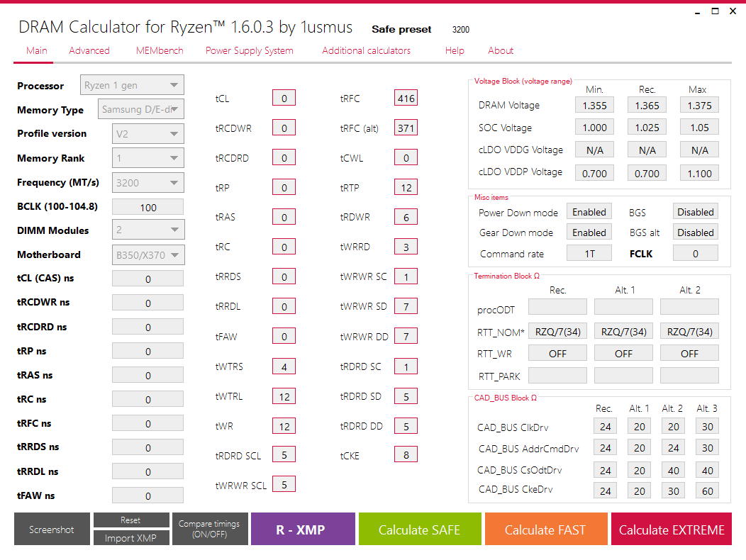This screenshot has height=560, width=746.
Task: Expand Profile version dropdown
Action: click(x=148, y=134)
